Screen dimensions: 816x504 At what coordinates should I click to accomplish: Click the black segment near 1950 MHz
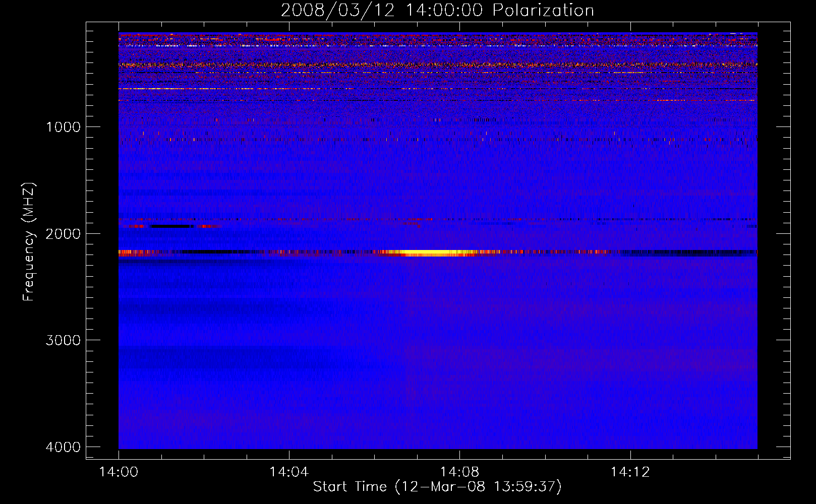tap(171, 226)
